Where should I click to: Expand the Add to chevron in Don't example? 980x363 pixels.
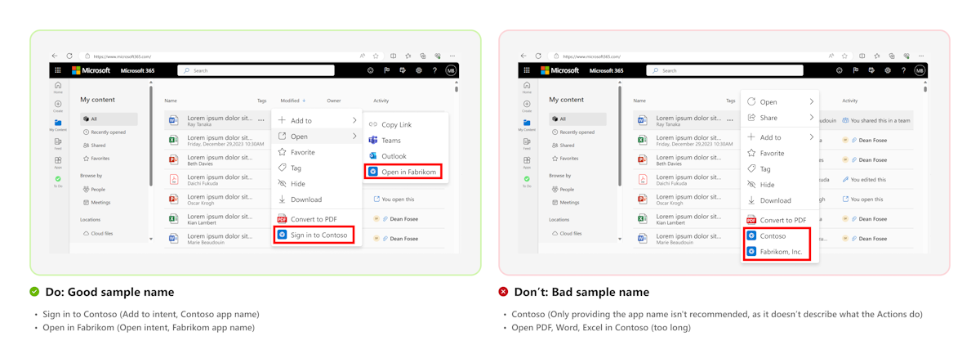[x=812, y=137]
